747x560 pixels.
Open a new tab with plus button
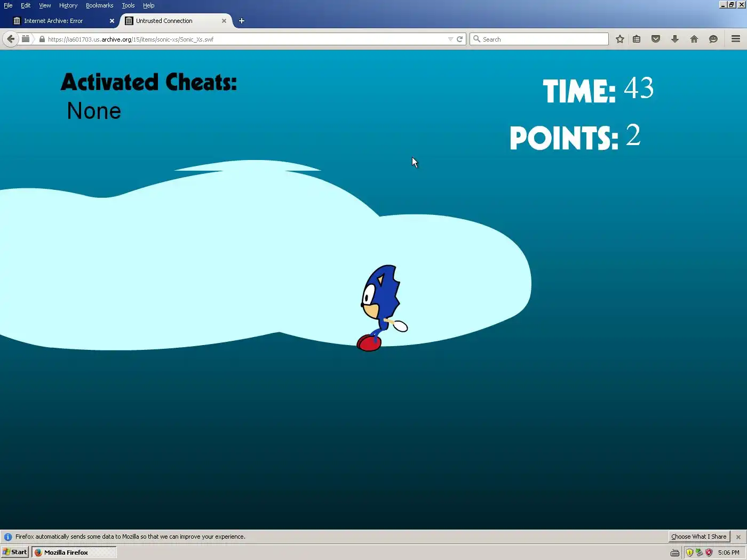[242, 21]
